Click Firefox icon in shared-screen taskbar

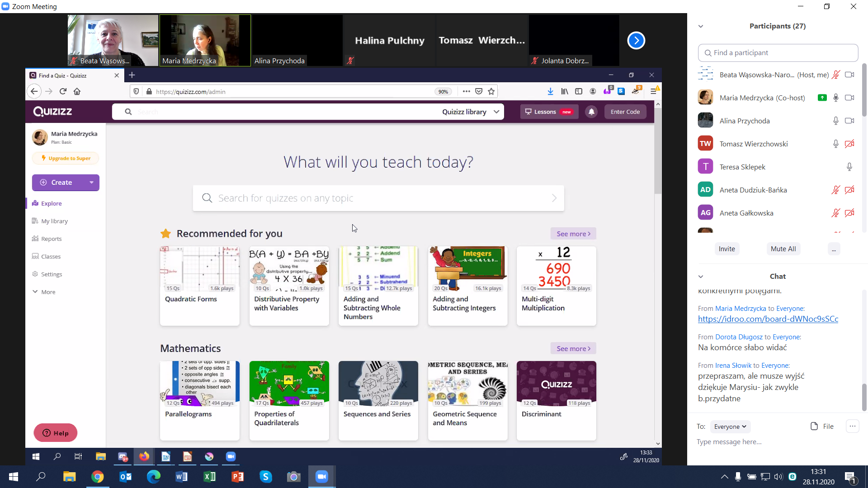tap(144, 456)
